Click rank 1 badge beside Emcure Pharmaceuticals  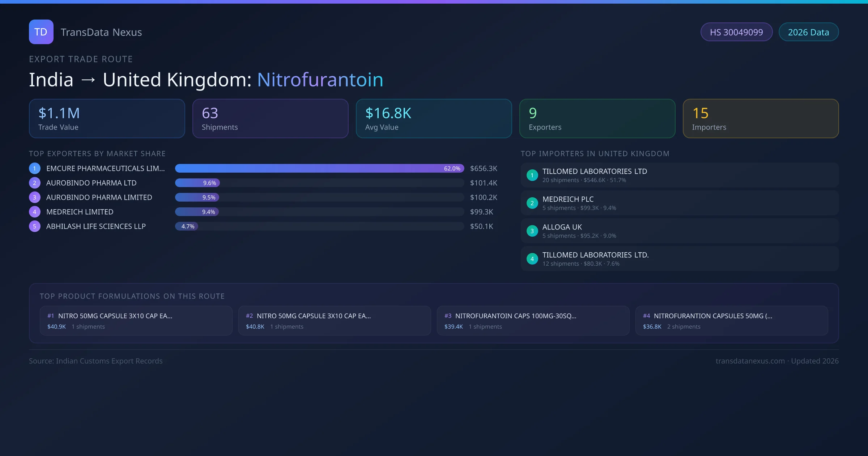[x=35, y=168]
